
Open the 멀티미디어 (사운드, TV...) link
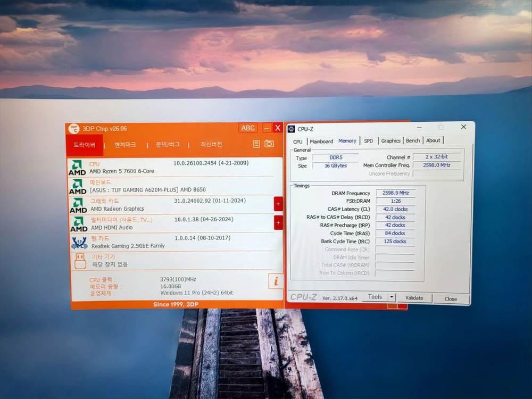coord(121,220)
